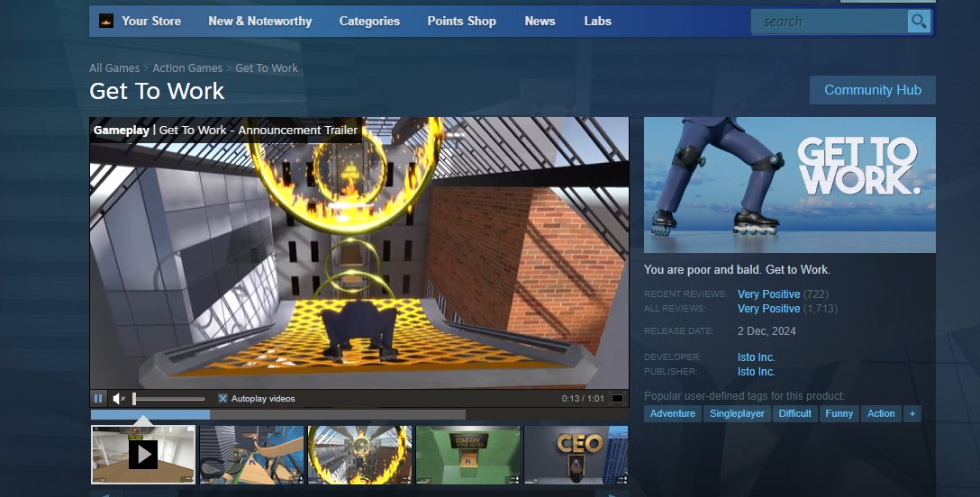Click the 0:13 / 1:01 time display
980x497 pixels.
[583, 398]
